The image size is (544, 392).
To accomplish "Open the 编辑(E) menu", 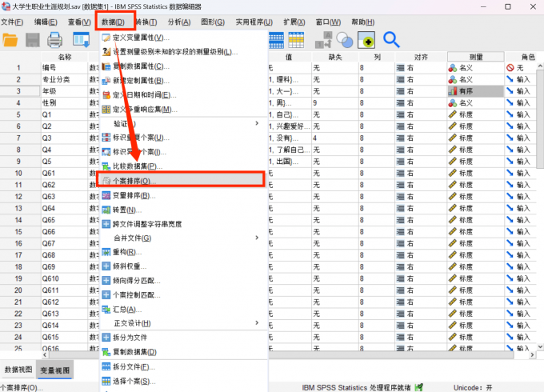I will pos(46,22).
